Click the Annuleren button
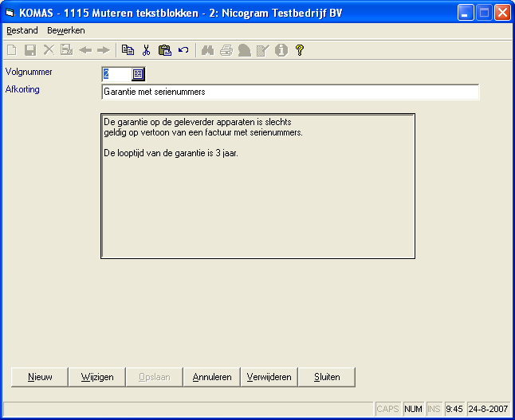Viewport: 515px width, 420px height. (x=212, y=377)
